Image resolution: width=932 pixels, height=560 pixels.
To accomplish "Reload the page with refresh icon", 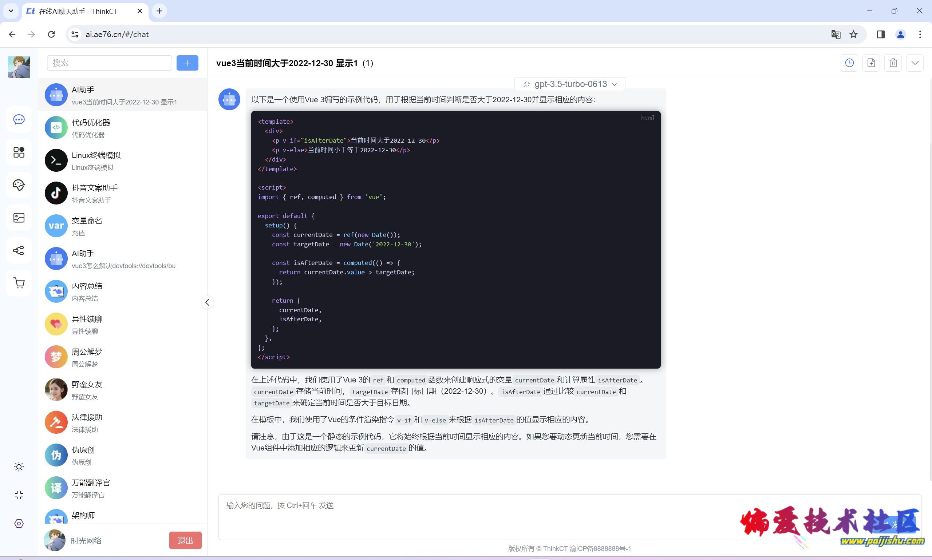I will [x=51, y=34].
